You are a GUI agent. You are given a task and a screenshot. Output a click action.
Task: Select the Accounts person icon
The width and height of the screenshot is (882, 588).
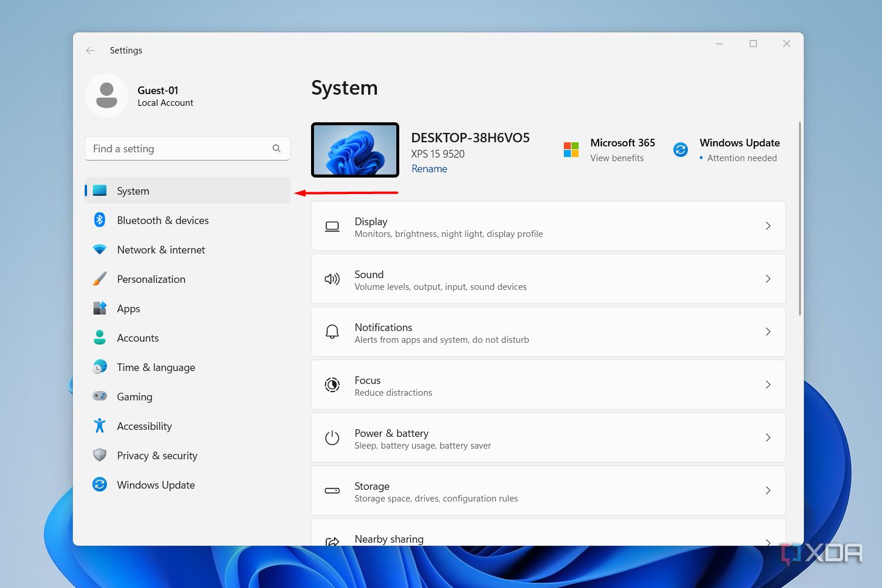(x=100, y=338)
